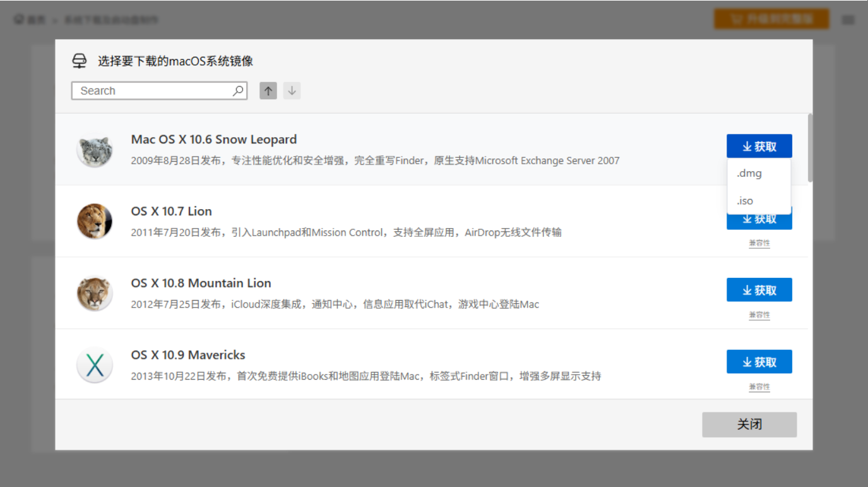Close the dialog with the 关闭 button
The height and width of the screenshot is (487, 868).
[749, 424]
